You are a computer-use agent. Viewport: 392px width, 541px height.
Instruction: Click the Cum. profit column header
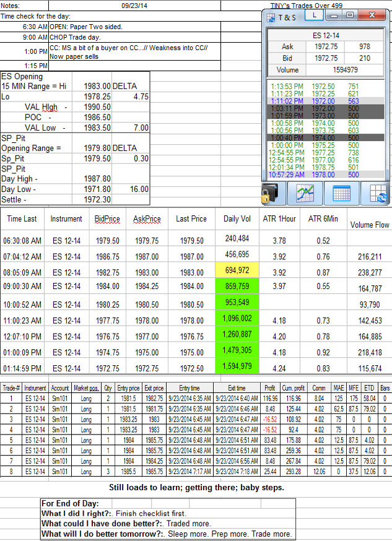[x=293, y=388]
